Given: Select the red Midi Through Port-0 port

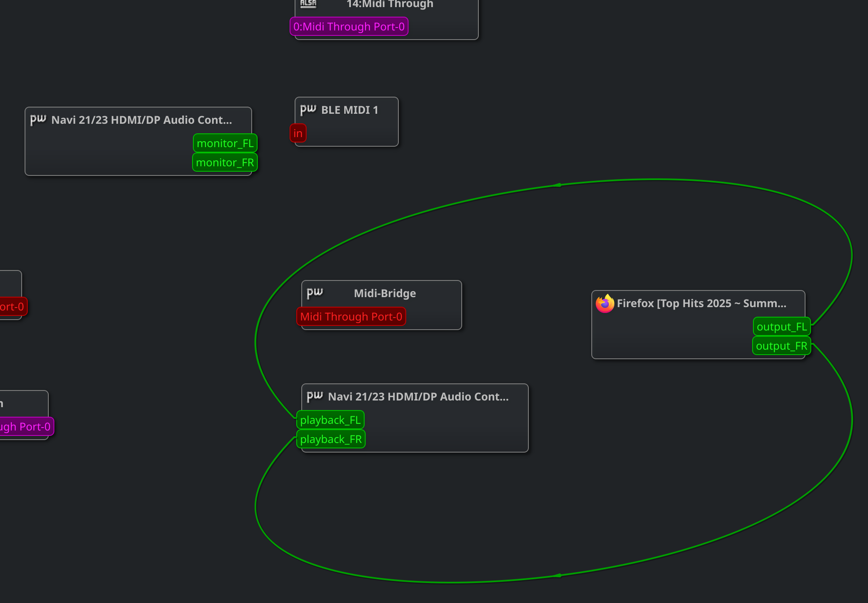Looking at the screenshot, I should pos(351,317).
